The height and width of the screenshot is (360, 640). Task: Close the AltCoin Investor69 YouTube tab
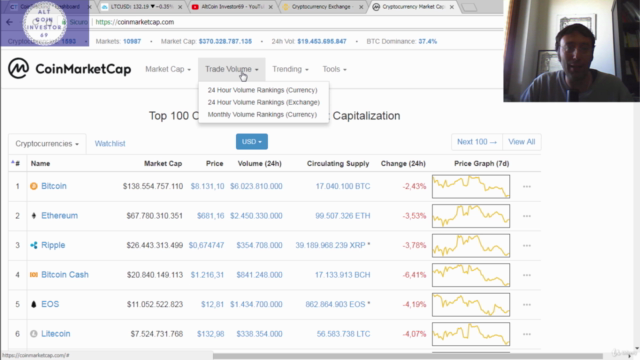(x=271, y=7)
